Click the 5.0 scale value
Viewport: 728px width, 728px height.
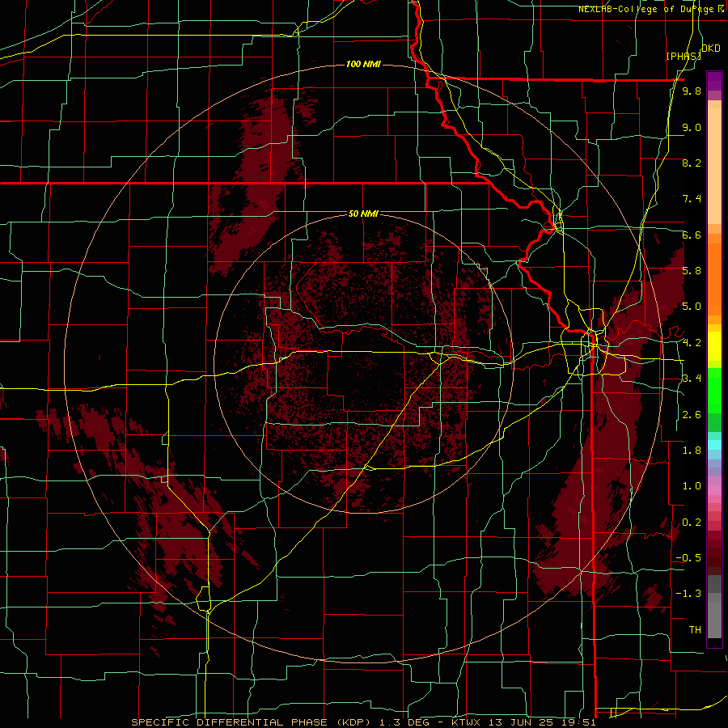coord(692,307)
